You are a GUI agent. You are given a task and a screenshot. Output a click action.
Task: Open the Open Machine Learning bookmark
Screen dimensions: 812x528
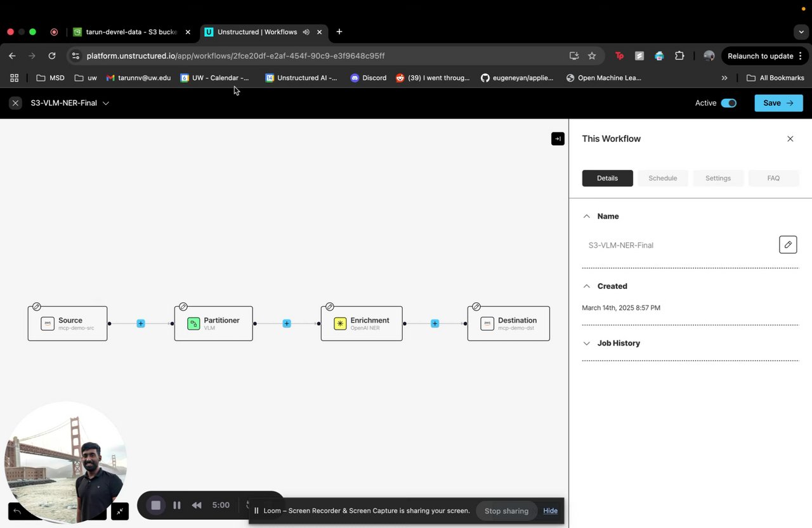603,78
